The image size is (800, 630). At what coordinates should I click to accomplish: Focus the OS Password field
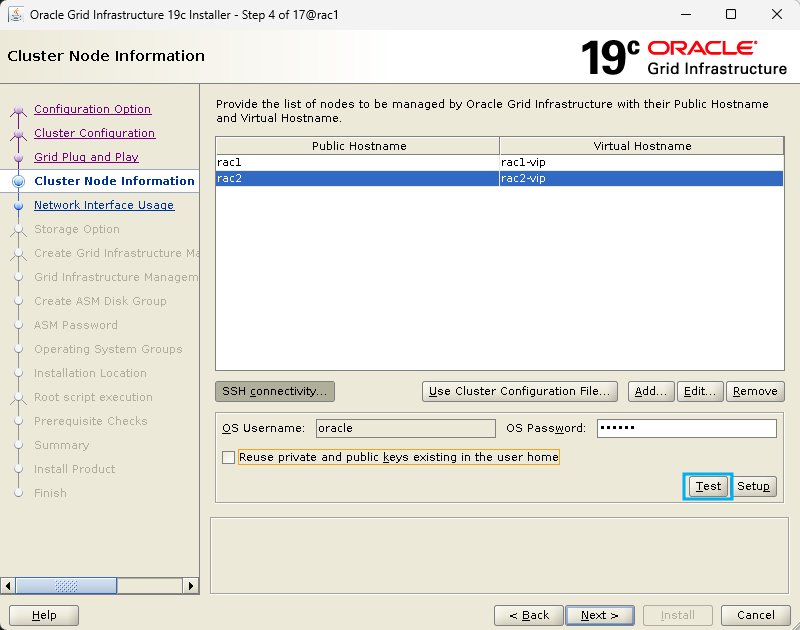coord(687,428)
